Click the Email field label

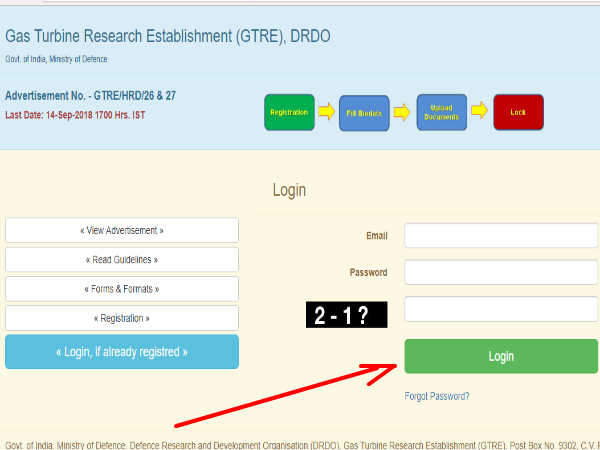(377, 236)
